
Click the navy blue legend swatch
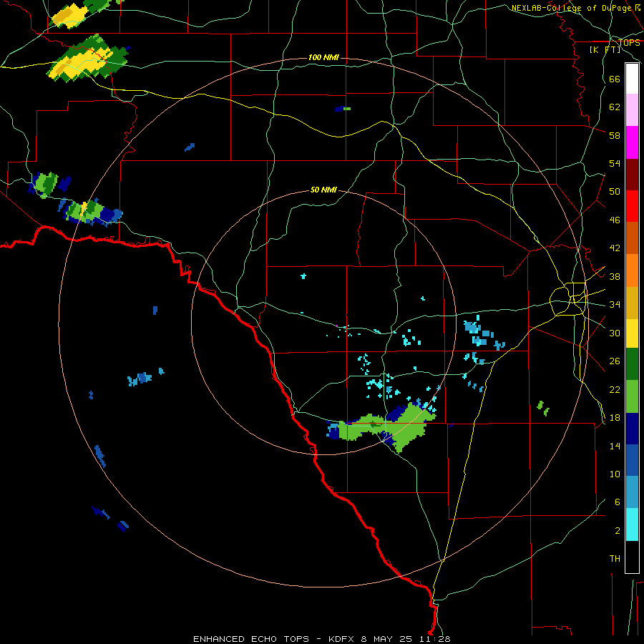pyautogui.click(x=632, y=429)
